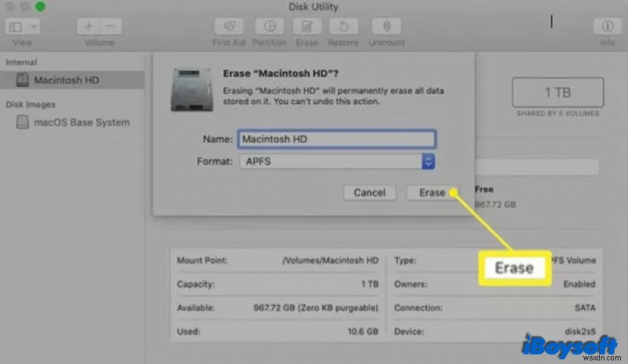Add a volume with the plus button
Viewport: 628px width, 364px height.
point(89,27)
